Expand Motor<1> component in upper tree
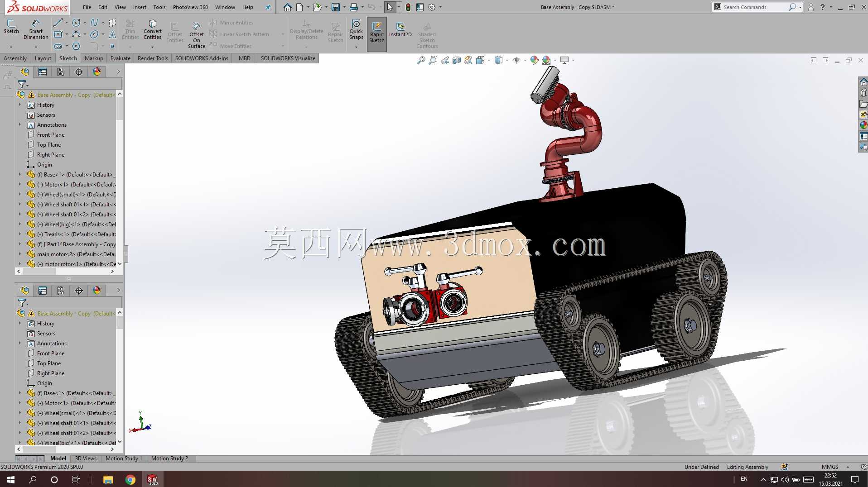Image resolution: width=868 pixels, height=487 pixels. 19,184
